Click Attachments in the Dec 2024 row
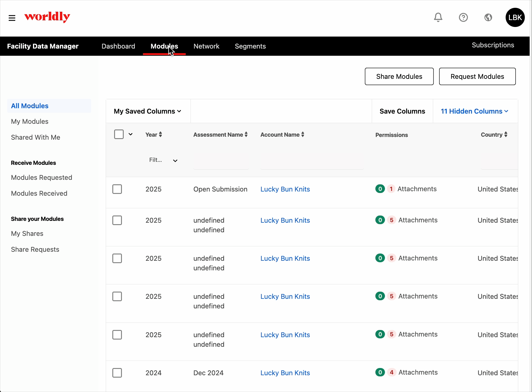The width and height of the screenshot is (532, 392). (x=418, y=372)
